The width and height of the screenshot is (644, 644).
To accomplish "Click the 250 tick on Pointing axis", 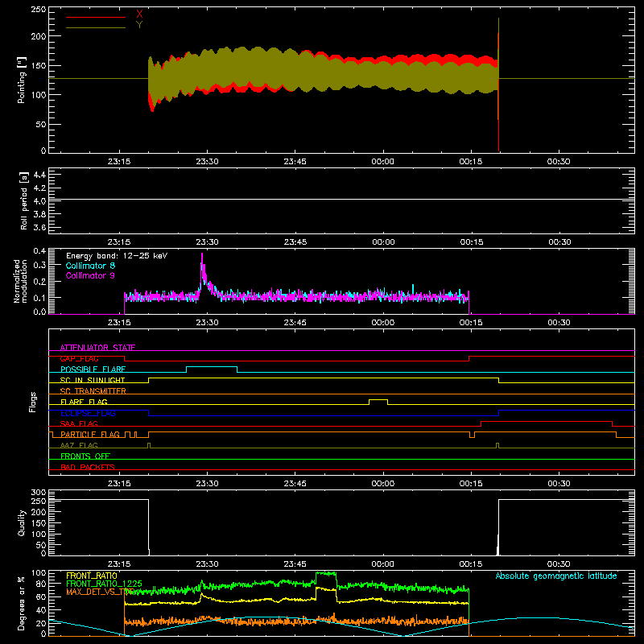I will 38,10.
